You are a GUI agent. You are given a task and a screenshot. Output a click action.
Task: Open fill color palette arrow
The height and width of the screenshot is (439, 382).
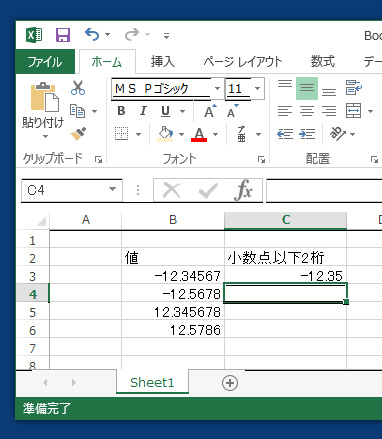click(x=182, y=134)
